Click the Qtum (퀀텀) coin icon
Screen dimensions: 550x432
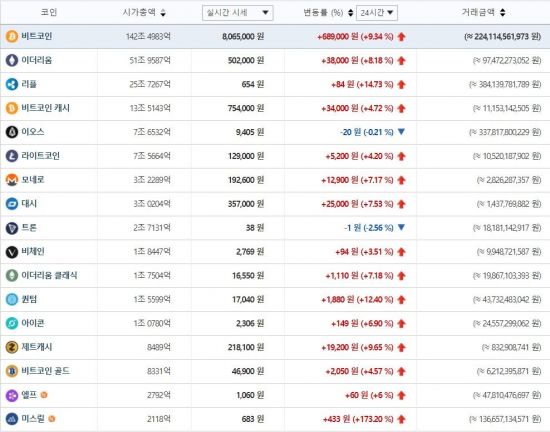coord(12,299)
